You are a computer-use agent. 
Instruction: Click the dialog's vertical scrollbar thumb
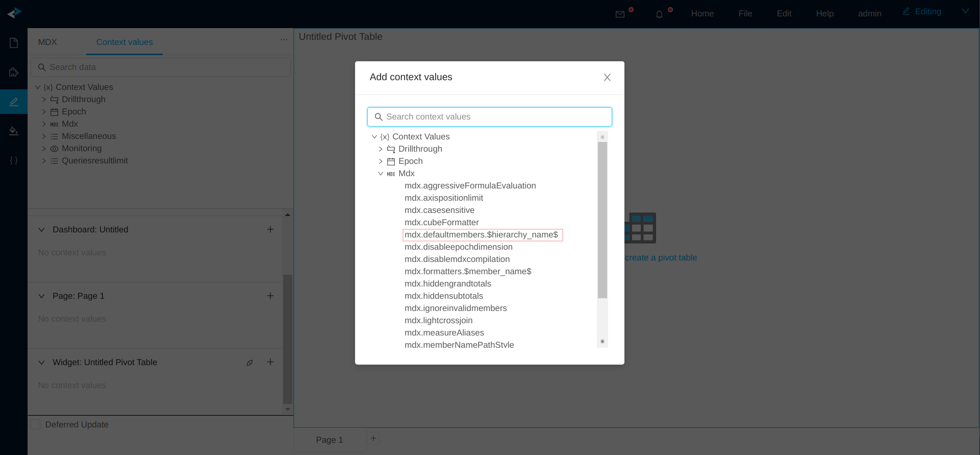[602, 220]
